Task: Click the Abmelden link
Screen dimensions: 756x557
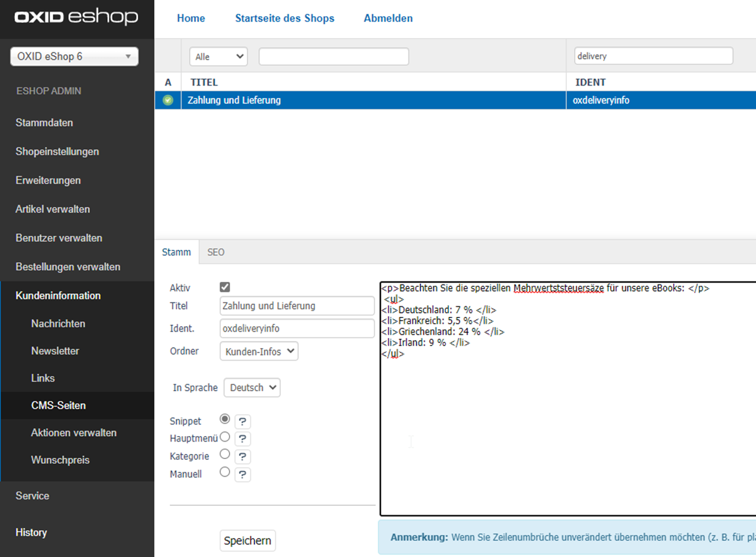Action: [x=388, y=19]
